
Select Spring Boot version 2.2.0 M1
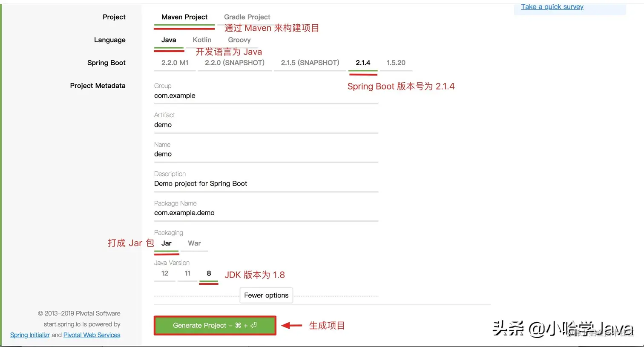(175, 63)
